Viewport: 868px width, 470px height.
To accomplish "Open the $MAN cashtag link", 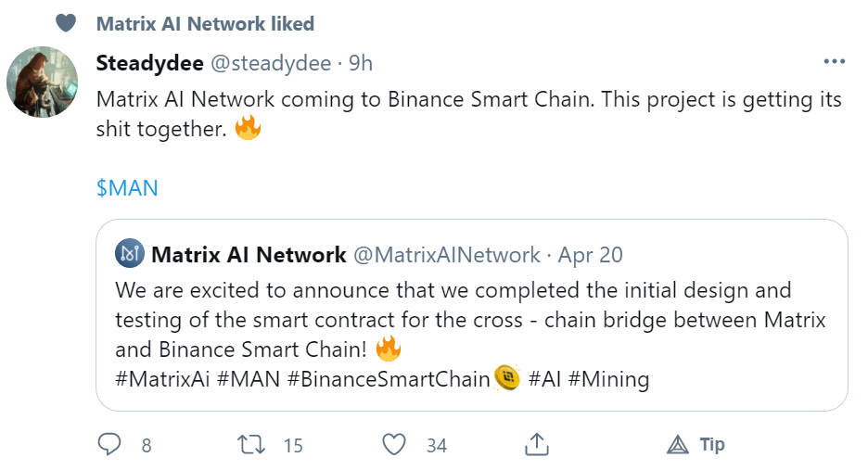I will [127, 187].
